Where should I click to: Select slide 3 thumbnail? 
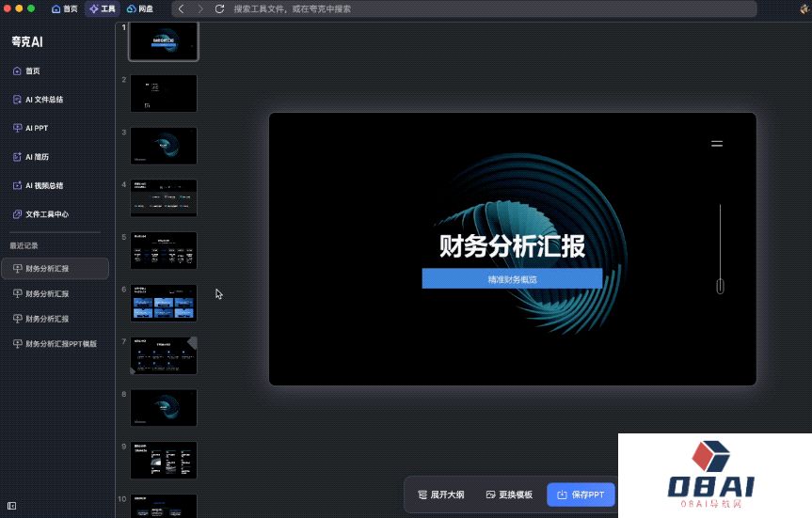pos(164,146)
